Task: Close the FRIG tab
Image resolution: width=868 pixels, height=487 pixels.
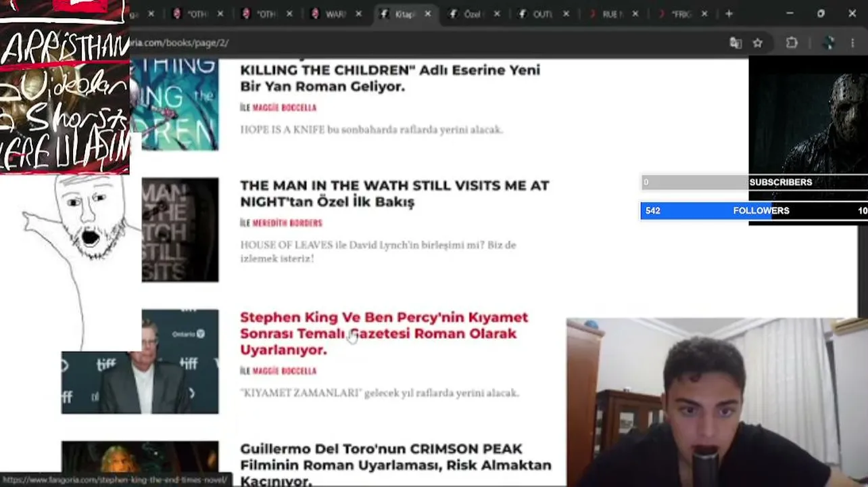Action: [x=704, y=14]
